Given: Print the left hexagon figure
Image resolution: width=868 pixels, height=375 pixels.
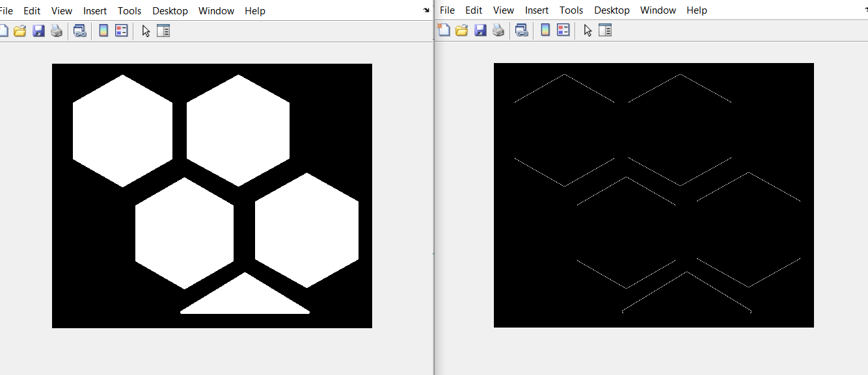Looking at the screenshot, I should tap(57, 31).
